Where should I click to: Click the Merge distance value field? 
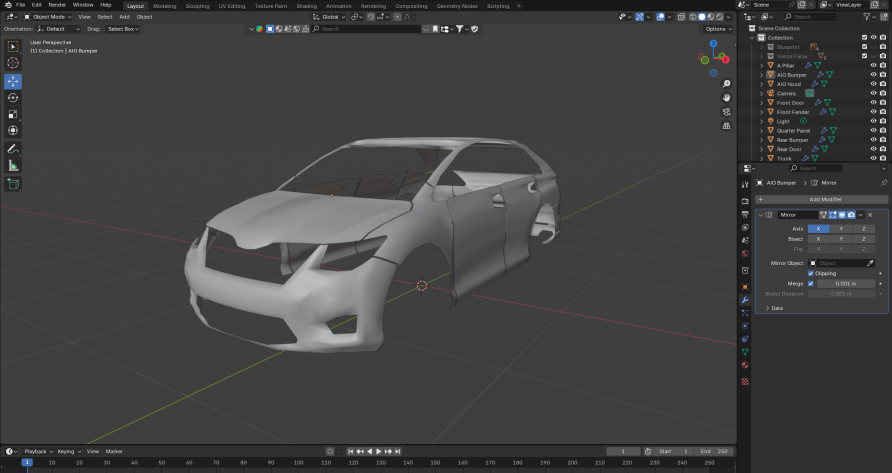click(x=846, y=283)
